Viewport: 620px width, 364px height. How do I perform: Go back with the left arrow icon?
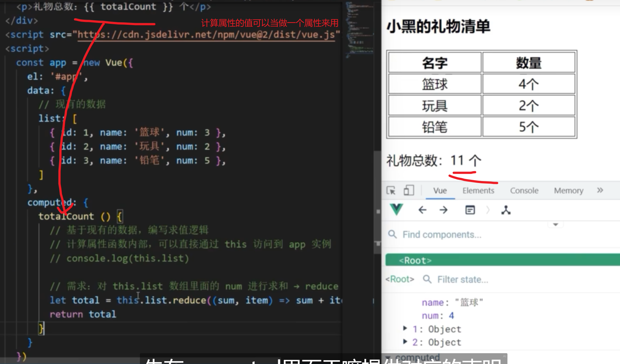point(422,210)
